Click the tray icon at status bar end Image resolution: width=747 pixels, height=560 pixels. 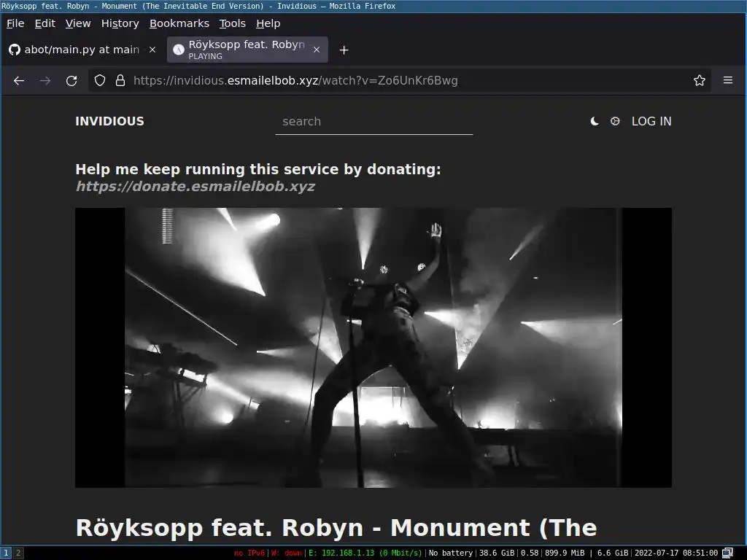click(x=728, y=553)
